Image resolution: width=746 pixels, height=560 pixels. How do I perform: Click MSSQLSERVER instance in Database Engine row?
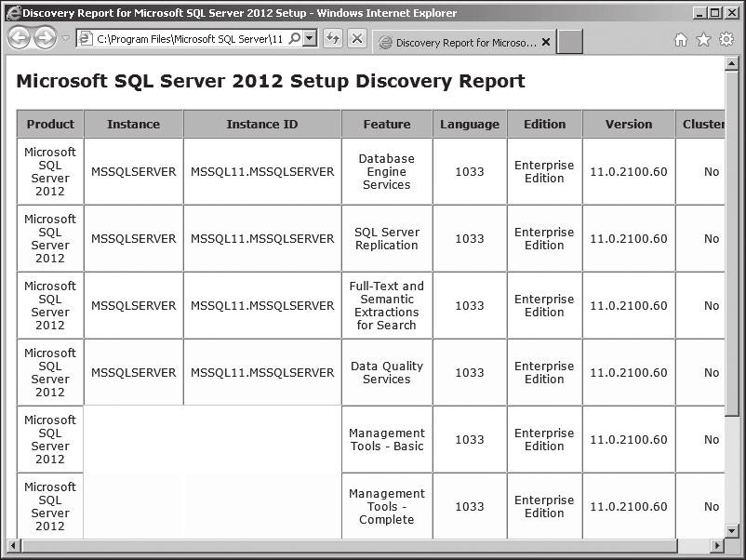tap(134, 172)
